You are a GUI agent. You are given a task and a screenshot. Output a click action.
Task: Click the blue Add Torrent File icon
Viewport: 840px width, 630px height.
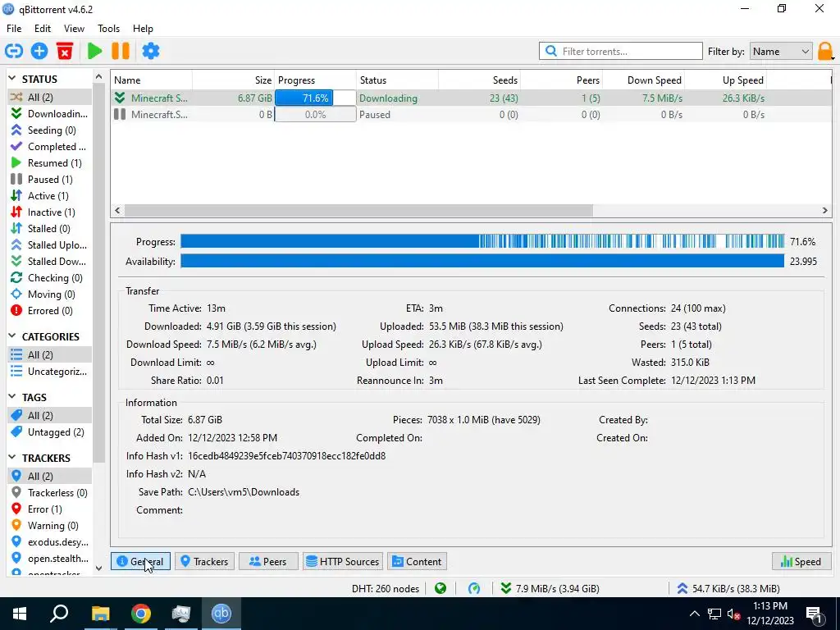[x=39, y=52]
